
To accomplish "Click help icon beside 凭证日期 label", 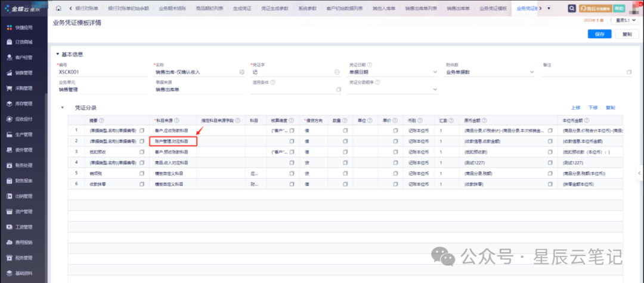I will (x=370, y=65).
